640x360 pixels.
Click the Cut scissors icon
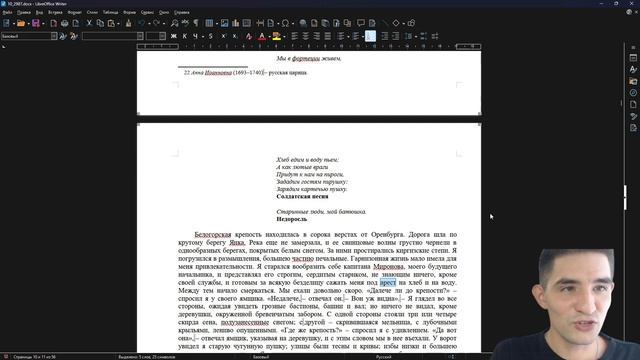89,23
